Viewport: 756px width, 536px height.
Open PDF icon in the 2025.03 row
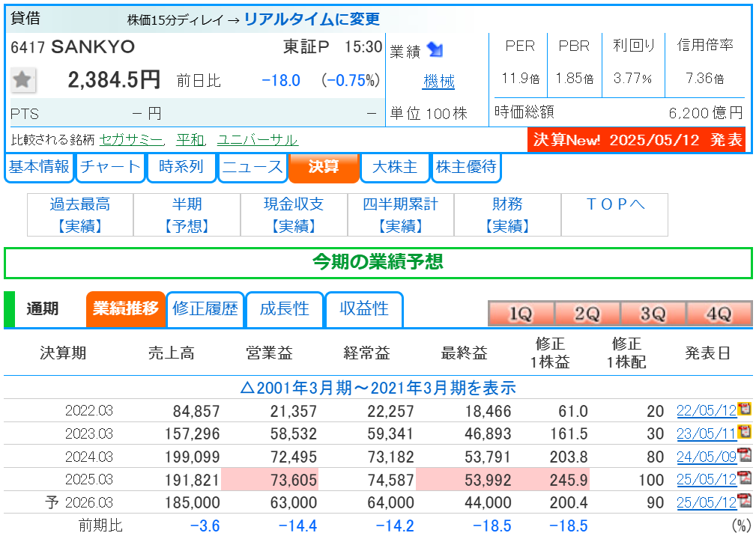745,478
